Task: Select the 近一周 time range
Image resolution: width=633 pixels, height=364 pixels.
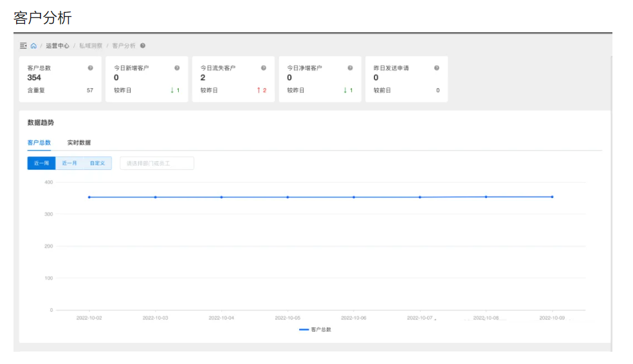Action: point(41,163)
